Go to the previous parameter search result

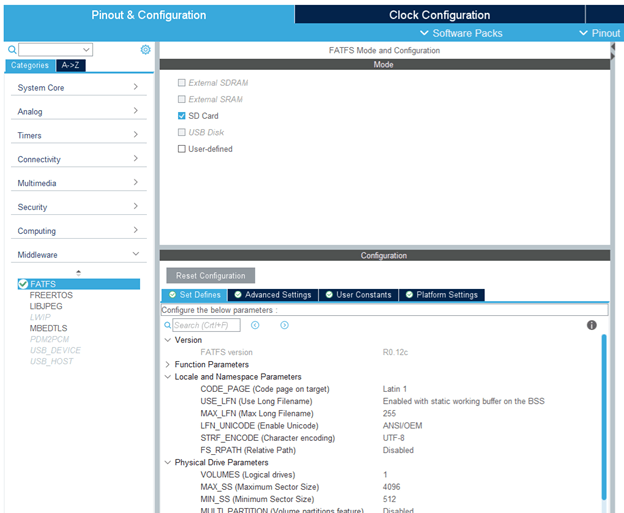pyautogui.click(x=255, y=325)
